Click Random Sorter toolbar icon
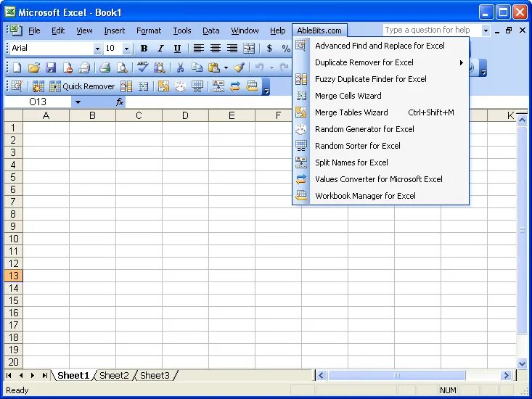Screen dimensions: 532x399 click(x=197, y=86)
